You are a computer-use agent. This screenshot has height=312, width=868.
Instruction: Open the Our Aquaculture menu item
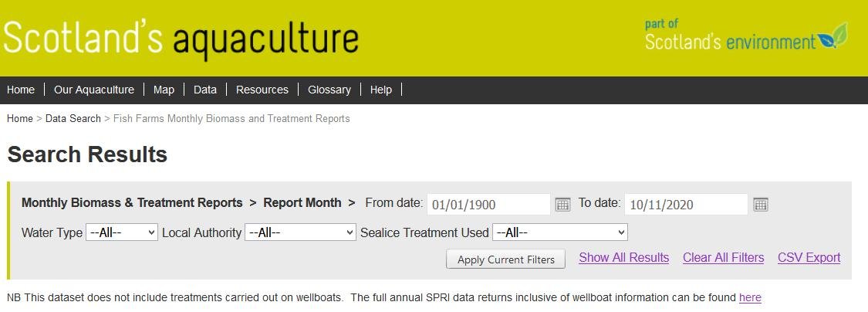[x=94, y=90]
